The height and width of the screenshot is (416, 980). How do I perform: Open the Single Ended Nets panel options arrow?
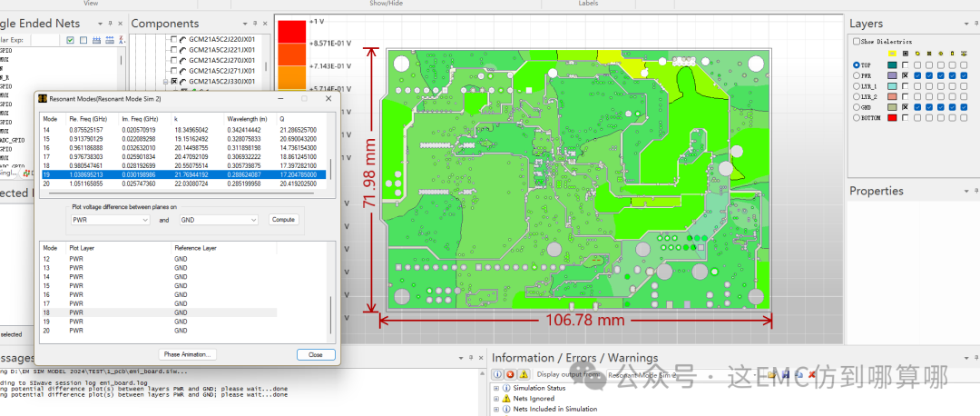click(x=100, y=23)
